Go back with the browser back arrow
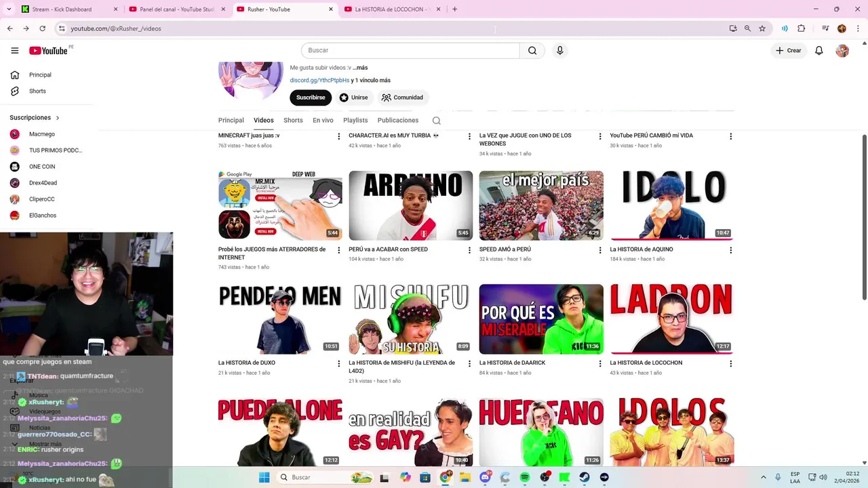Viewport: 868px width, 488px height. coord(9,28)
